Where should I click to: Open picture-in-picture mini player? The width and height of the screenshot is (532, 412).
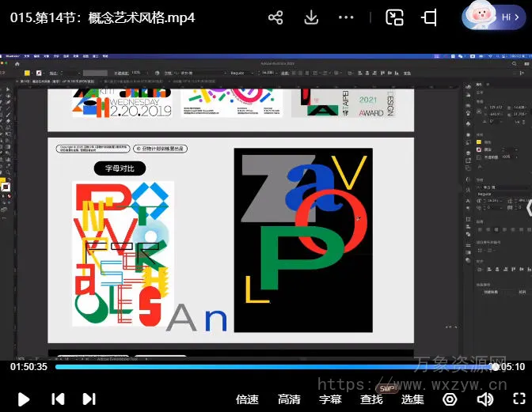[394, 17]
